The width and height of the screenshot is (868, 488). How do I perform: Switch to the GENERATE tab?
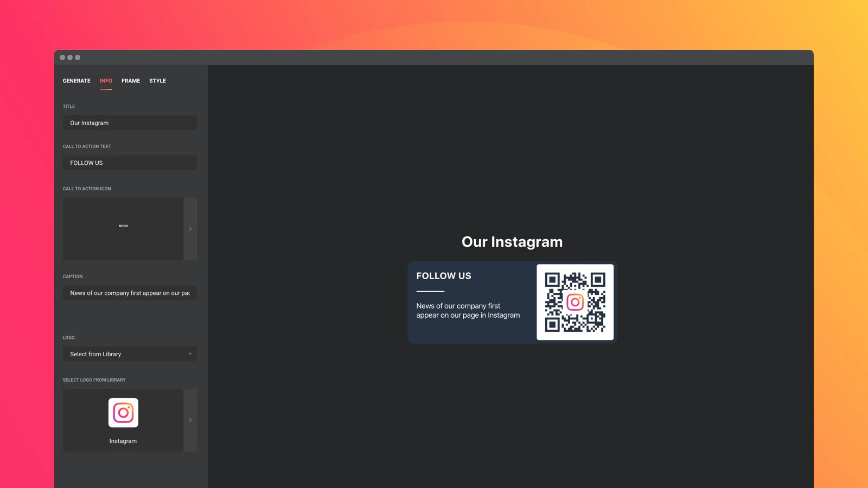coord(76,81)
